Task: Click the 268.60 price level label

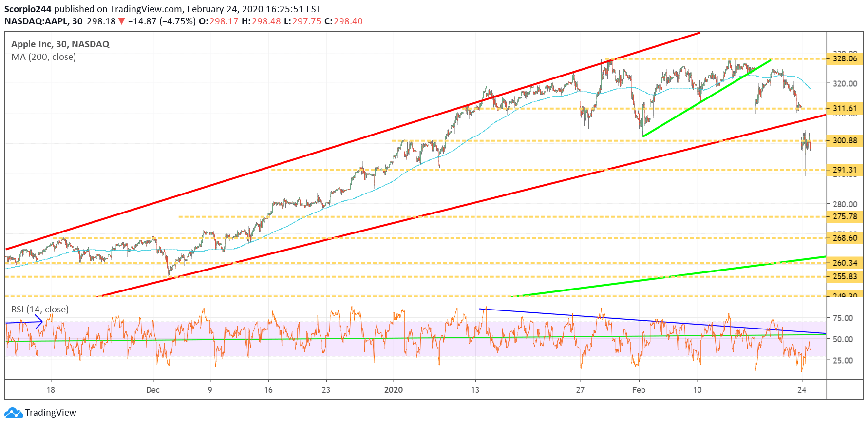Action: [845, 238]
